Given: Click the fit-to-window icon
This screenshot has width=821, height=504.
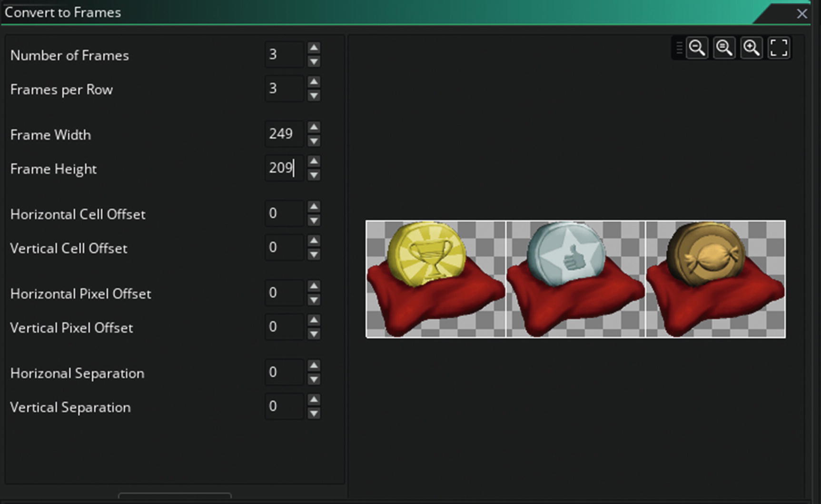Looking at the screenshot, I should [x=779, y=48].
